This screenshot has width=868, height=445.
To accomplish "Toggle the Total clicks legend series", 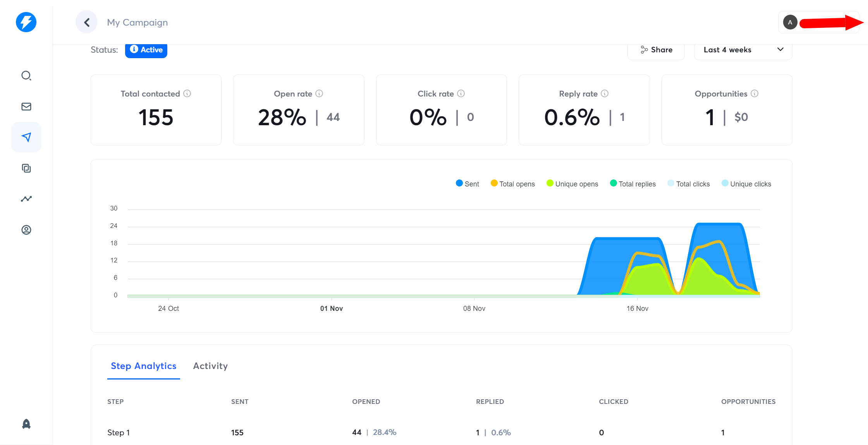I will click(689, 184).
